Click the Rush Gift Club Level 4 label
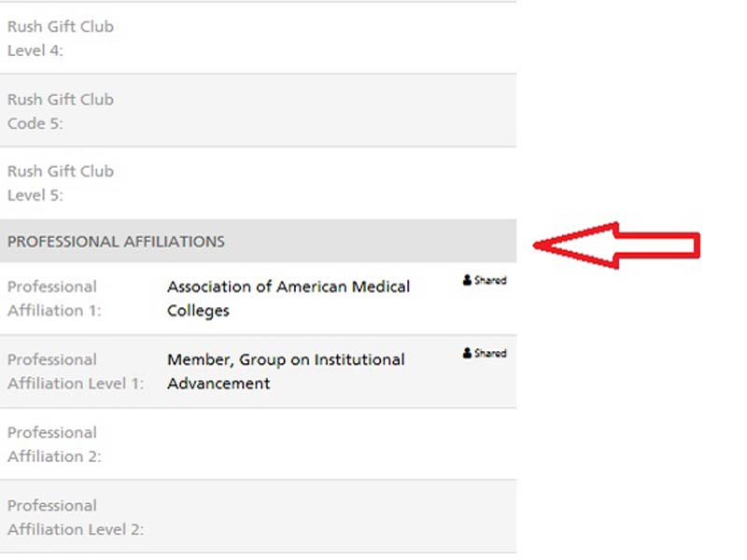This screenshot has height=560, width=747. pos(60,38)
